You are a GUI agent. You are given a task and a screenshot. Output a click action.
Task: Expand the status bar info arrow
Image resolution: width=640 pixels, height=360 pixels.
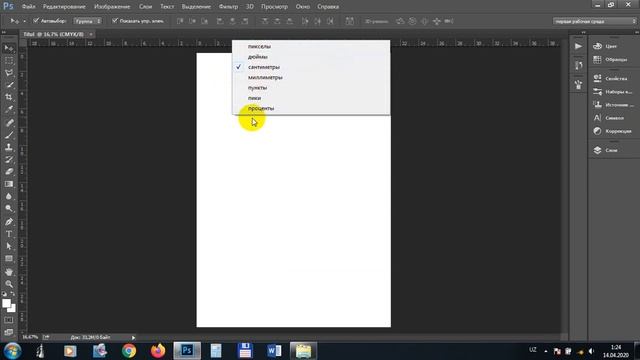pos(133,338)
